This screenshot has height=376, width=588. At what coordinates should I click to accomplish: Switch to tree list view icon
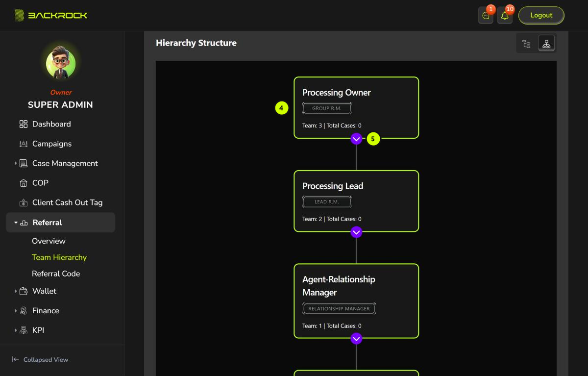tap(526, 44)
